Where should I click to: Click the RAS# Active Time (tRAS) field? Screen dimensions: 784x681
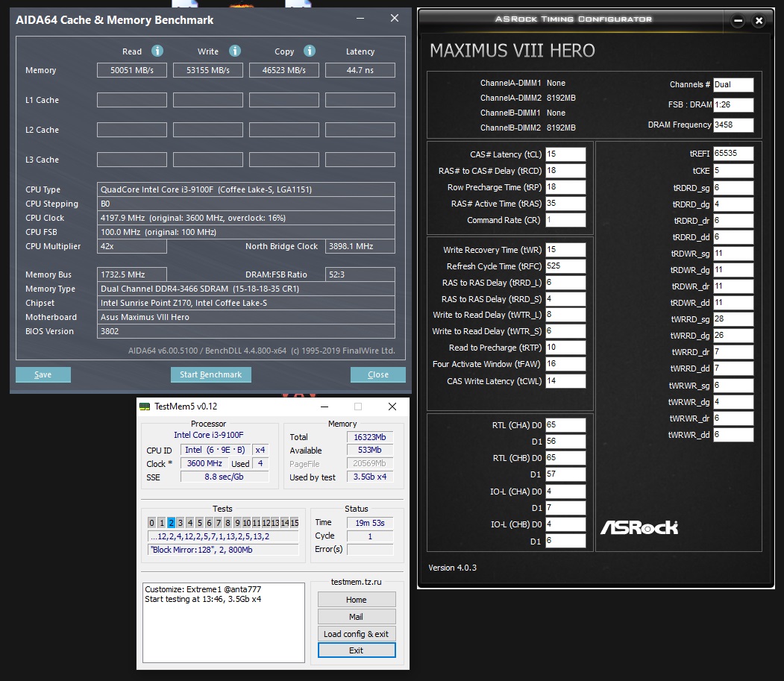coord(565,204)
